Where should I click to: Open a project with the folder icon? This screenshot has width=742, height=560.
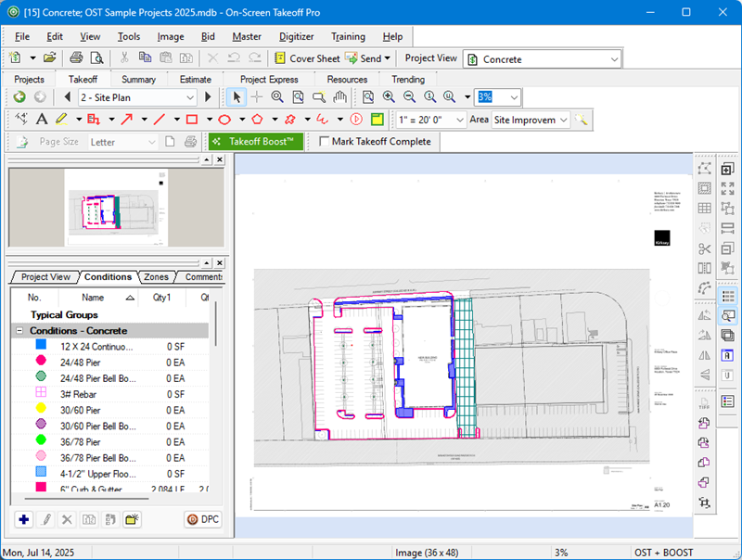coord(50,57)
